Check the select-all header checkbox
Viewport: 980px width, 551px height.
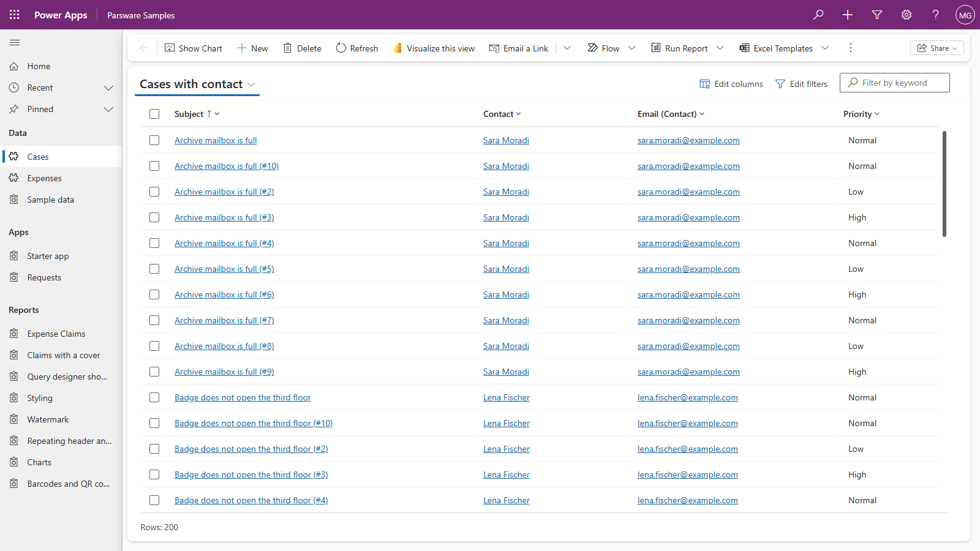coord(154,114)
